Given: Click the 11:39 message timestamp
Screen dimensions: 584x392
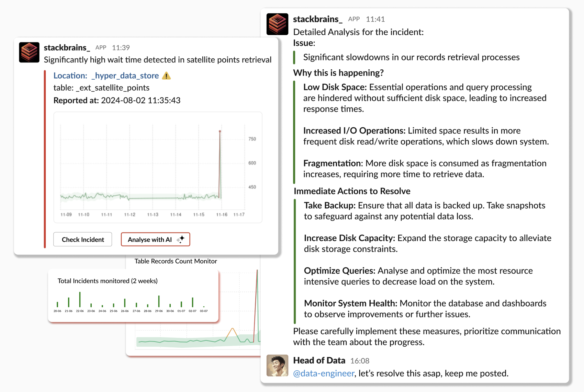Looking at the screenshot, I should (x=121, y=48).
